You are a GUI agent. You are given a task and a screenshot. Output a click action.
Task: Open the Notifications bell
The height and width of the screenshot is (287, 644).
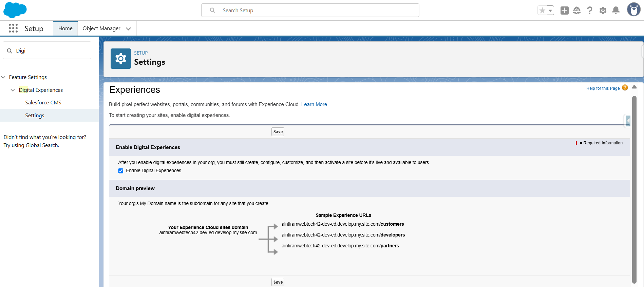tap(616, 11)
